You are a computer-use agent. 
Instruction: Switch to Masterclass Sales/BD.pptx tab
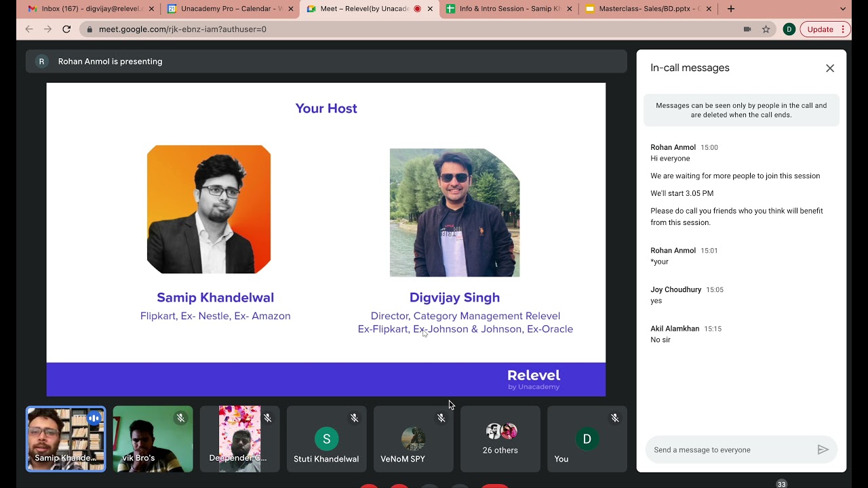(x=648, y=9)
